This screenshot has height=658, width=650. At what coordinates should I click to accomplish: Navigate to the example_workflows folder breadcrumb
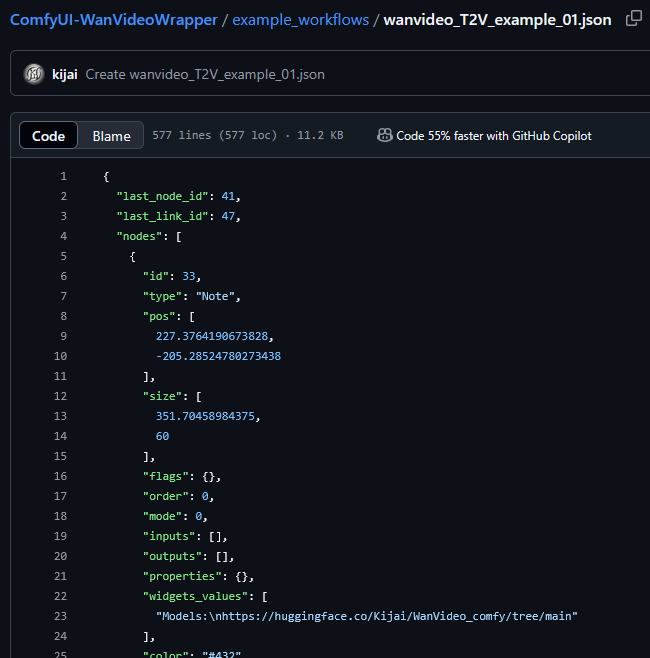[300, 20]
